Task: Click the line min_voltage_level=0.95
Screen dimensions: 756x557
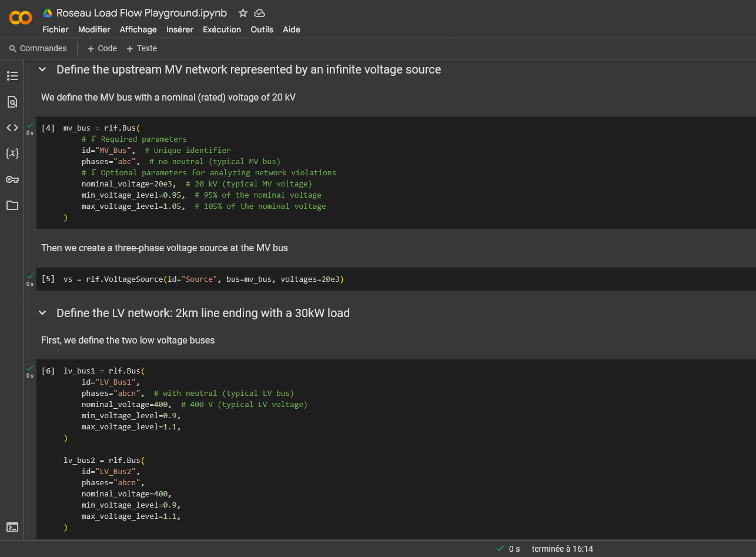Action: pos(202,195)
